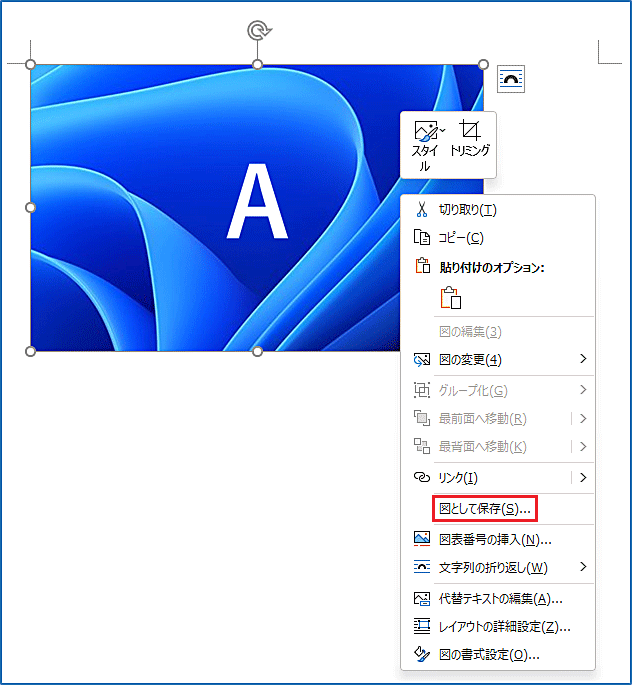This screenshot has width=632, height=685.
Task: Click the 最背面へ移動(K) label
Action: (482, 446)
